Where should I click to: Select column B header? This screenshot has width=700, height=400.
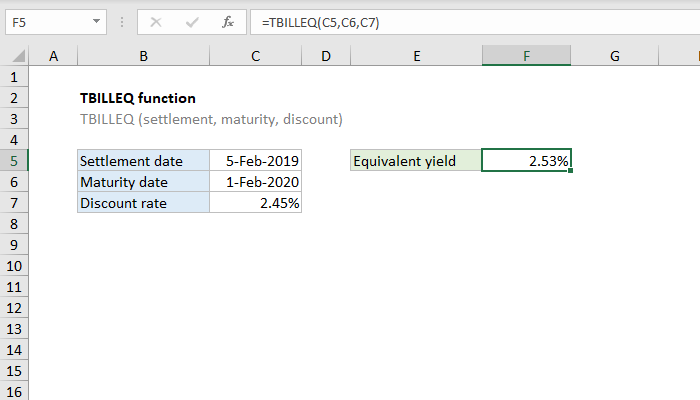coord(143,56)
